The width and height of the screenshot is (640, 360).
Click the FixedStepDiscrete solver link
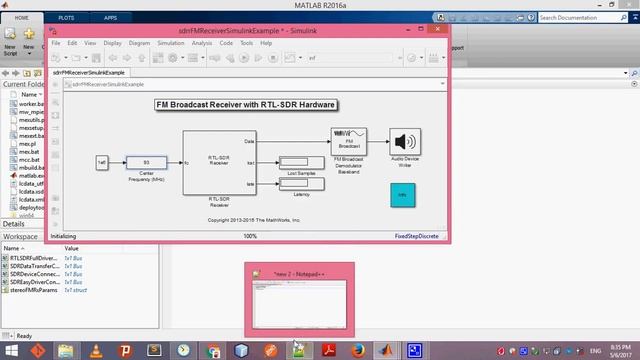[x=416, y=236]
